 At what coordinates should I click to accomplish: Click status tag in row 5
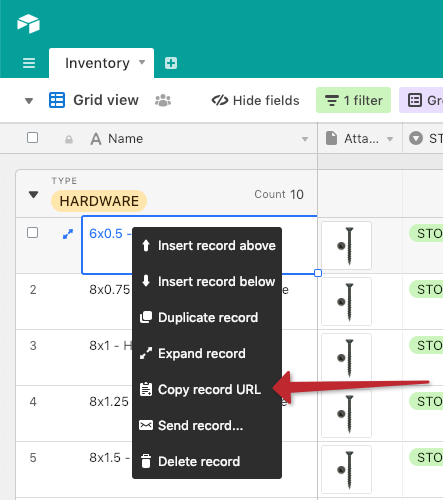pos(426,457)
